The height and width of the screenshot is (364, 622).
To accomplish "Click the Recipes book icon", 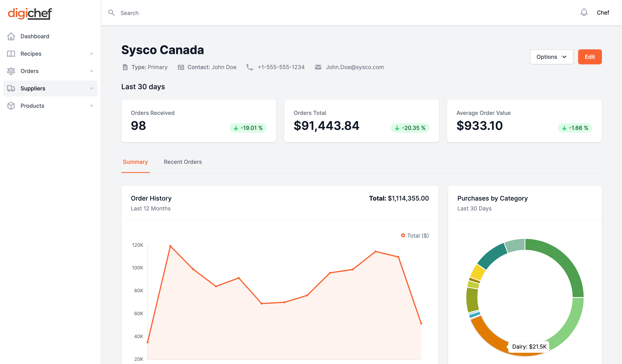I will pyautogui.click(x=11, y=54).
